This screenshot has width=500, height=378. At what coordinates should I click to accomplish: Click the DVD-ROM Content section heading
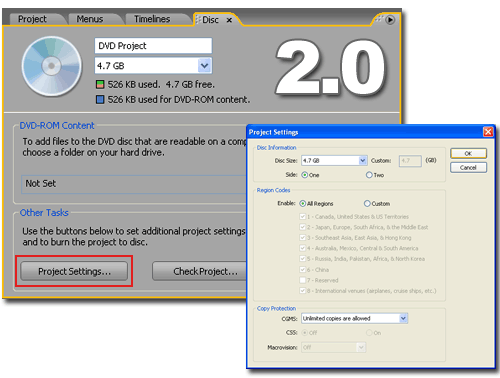pos(57,126)
